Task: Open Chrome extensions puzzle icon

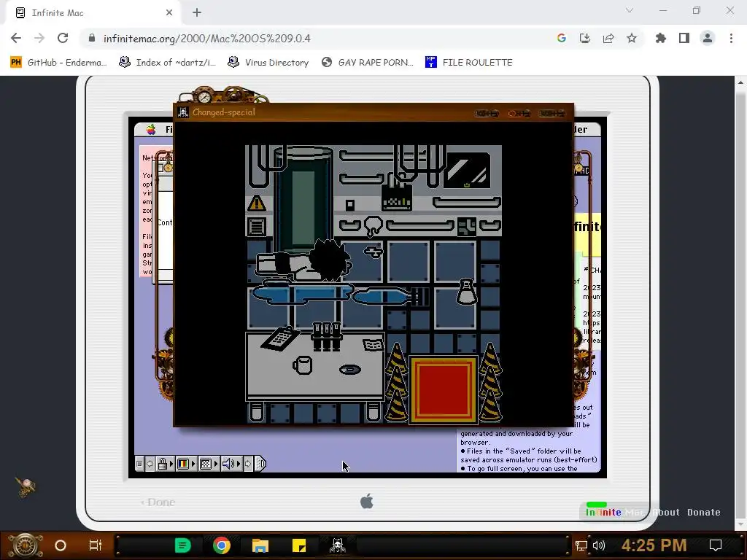Action: [x=661, y=38]
